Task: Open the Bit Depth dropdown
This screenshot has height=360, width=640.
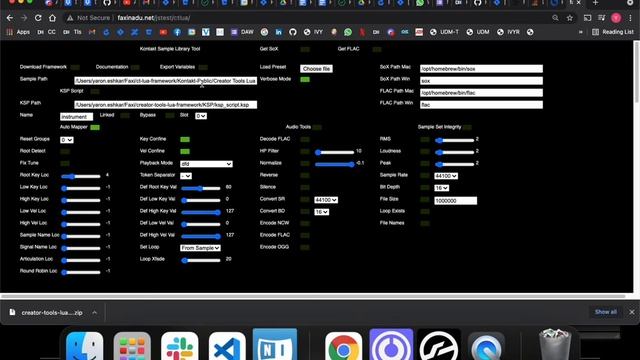Action: (442, 188)
